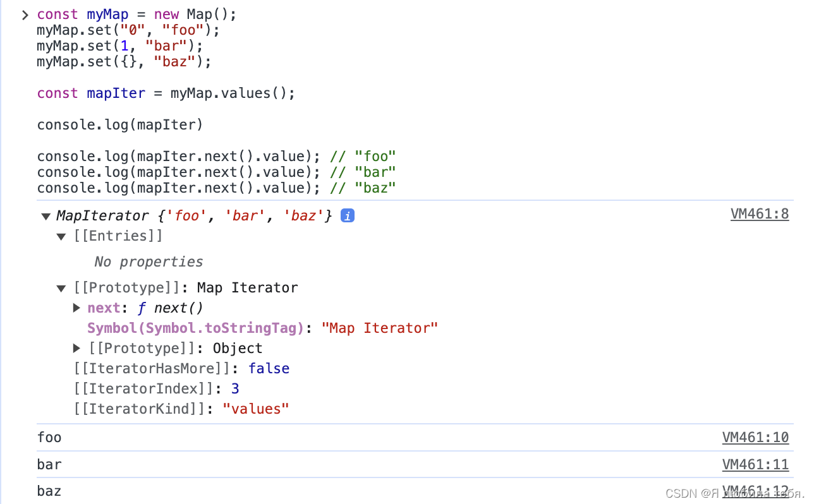Select the 'foo' log output line
Image resolution: width=814 pixels, height=504 pixels.
tap(49, 437)
